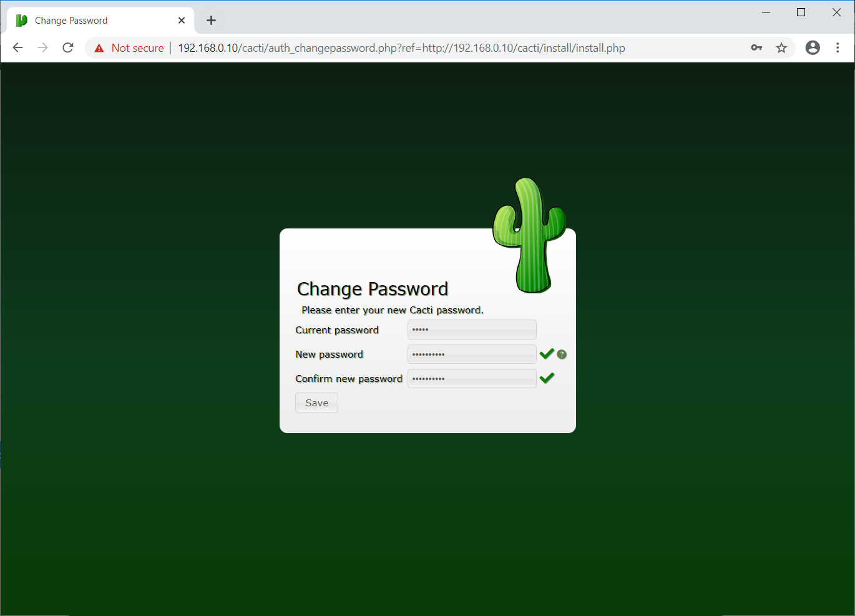
Task: Click the green checkmark beside Confirm new password
Action: [547, 378]
